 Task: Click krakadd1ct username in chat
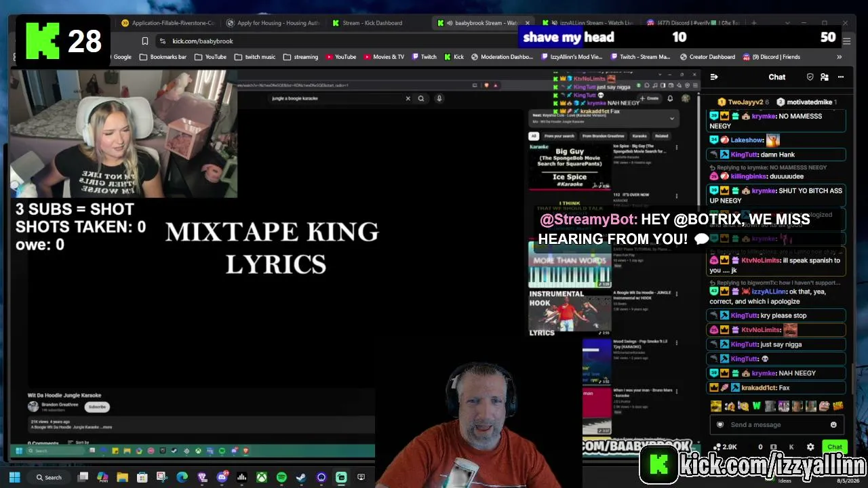[x=759, y=388]
